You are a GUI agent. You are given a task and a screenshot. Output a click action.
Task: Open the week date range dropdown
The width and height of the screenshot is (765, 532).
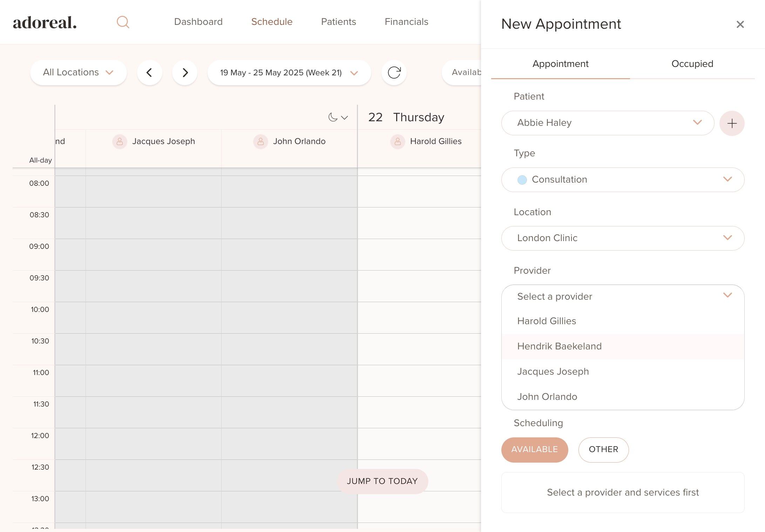click(289, 73)
